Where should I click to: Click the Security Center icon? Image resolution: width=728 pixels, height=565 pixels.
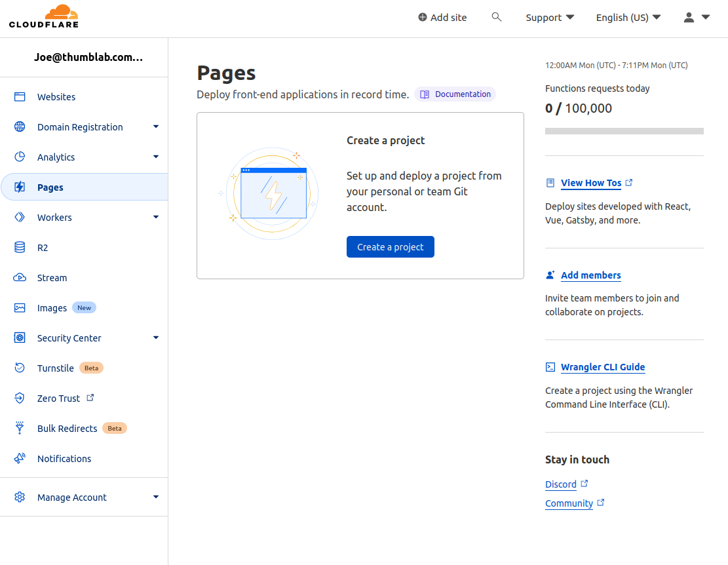pyautogui.click(x=20, y=338)
